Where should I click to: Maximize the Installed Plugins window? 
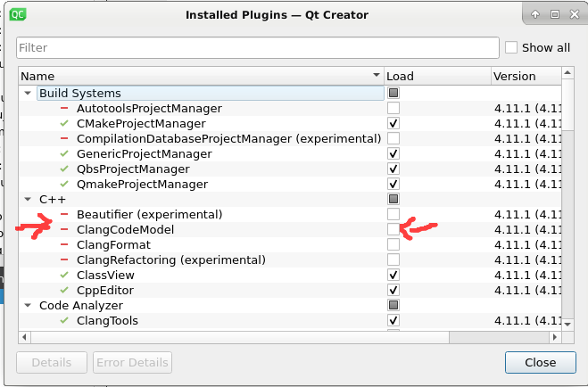555,14
